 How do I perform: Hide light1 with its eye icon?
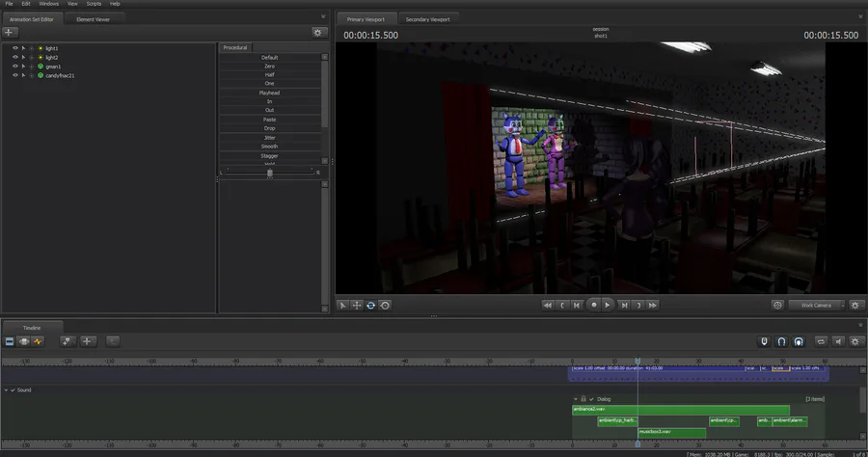[x=14, y=48]
